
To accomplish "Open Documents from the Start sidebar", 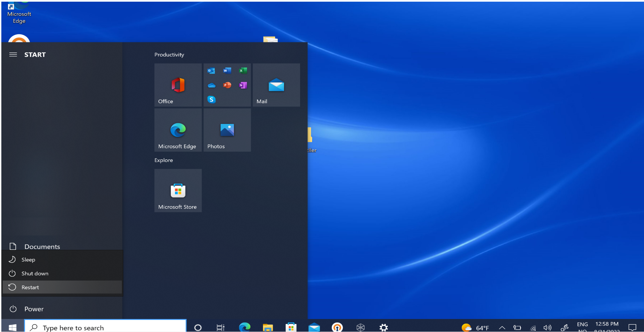I will pos(62,246).
